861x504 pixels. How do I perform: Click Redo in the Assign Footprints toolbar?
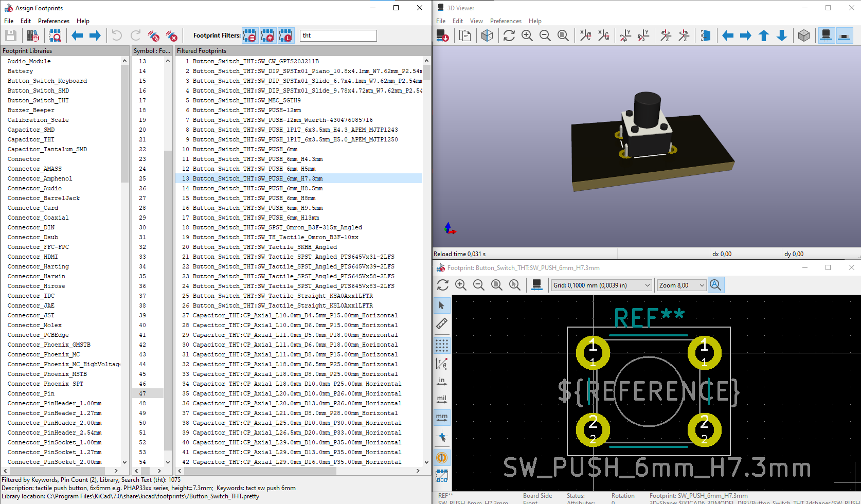click(x=135, y=35)
